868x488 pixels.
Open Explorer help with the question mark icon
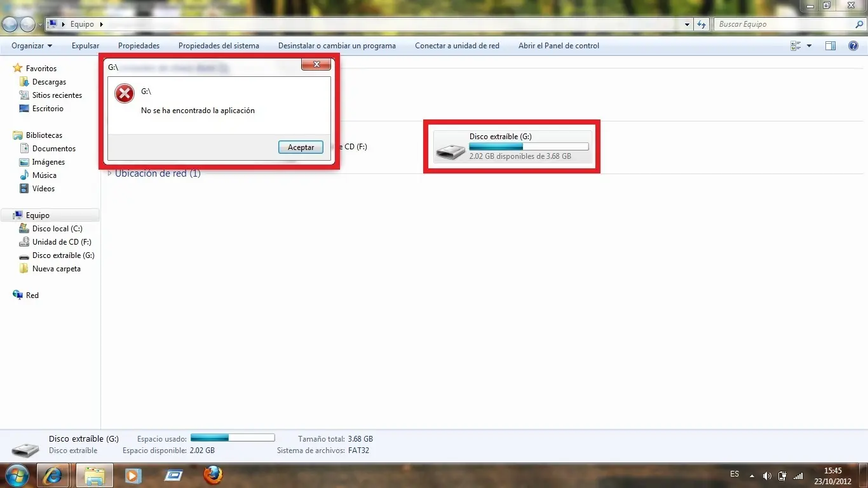853,46
